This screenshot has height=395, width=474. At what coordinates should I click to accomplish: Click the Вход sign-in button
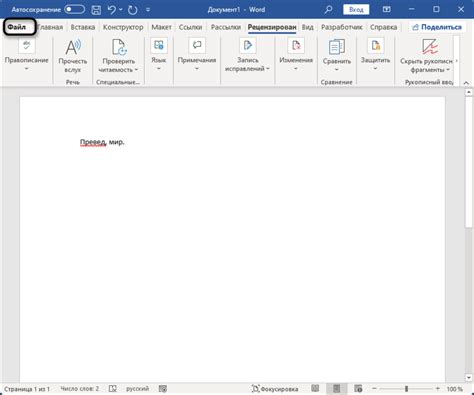point(356,10)
